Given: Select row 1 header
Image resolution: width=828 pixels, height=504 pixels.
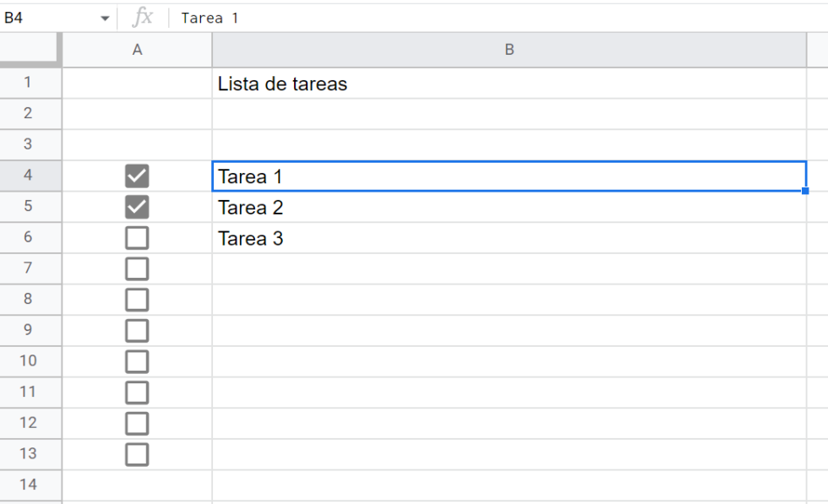Looking at the screenshot, I should 30,83.
